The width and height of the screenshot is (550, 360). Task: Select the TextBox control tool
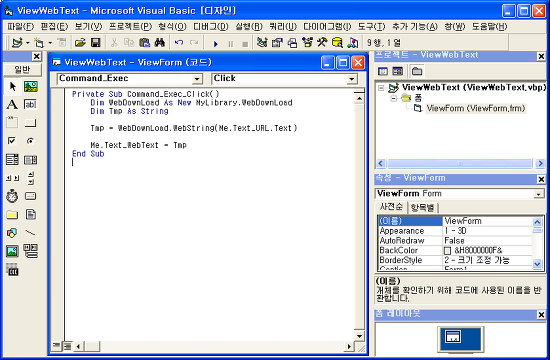[x=31, y=104]
